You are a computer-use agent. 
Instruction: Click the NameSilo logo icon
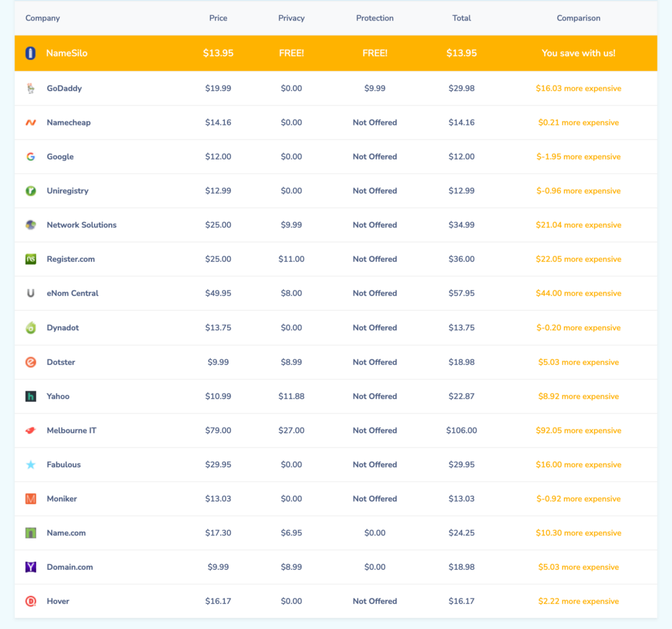pos(30,53)
